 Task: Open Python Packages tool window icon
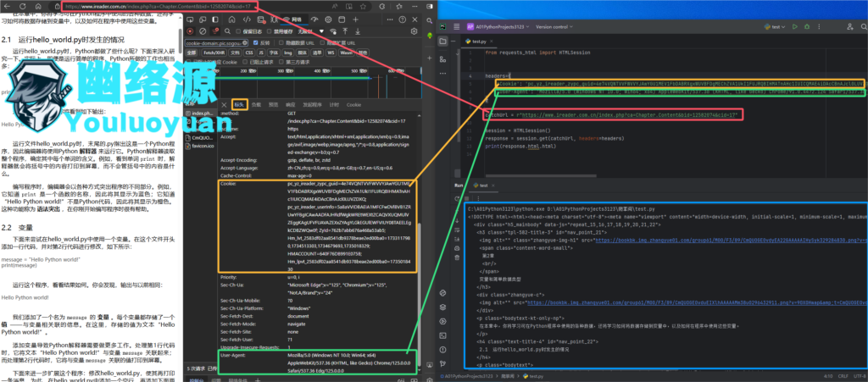[x=442, y=307]
